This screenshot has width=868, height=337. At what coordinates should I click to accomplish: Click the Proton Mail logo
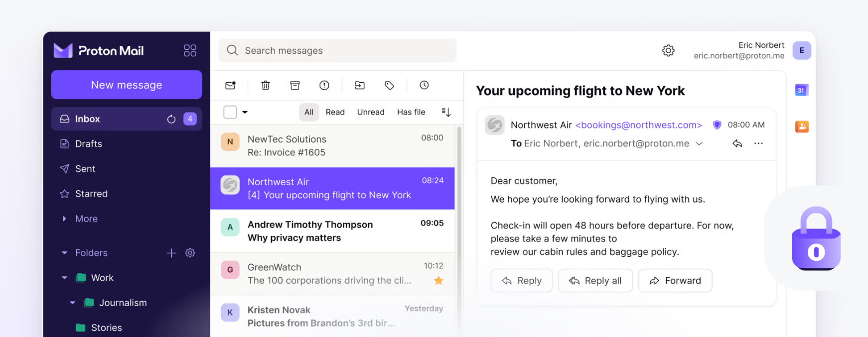99,50
